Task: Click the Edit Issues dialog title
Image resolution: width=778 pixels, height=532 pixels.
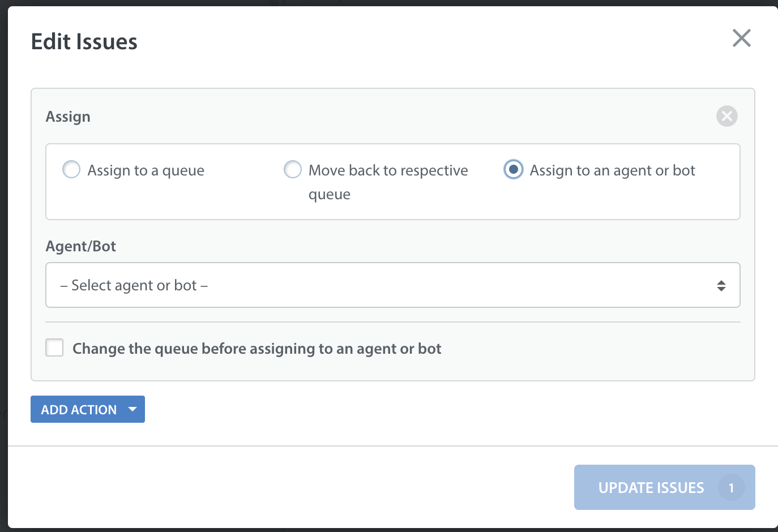Action: 84,42
